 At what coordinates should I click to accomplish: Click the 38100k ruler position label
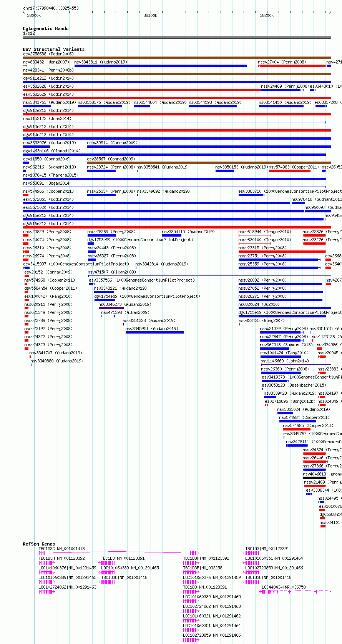(150, 15)
